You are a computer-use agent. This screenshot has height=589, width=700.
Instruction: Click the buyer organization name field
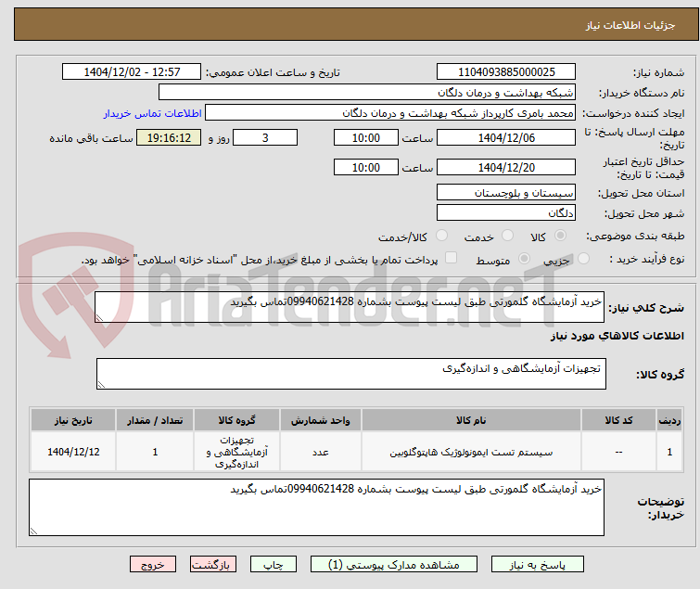click(366, 93)
